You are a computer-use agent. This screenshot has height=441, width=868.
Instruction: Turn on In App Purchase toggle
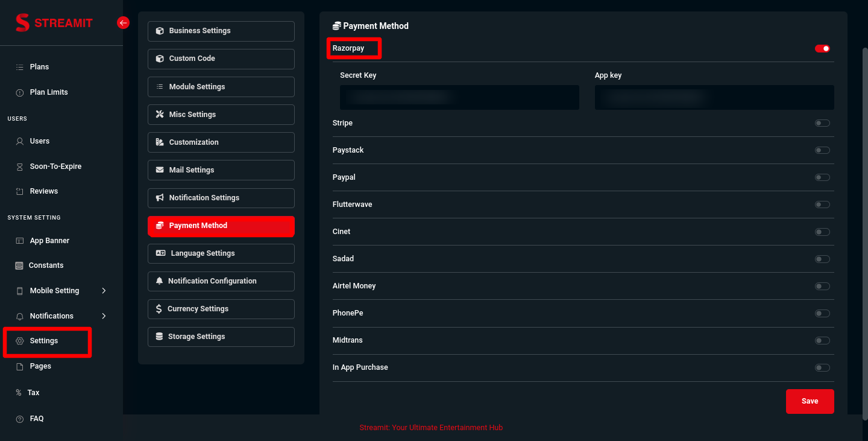(822, 367)
